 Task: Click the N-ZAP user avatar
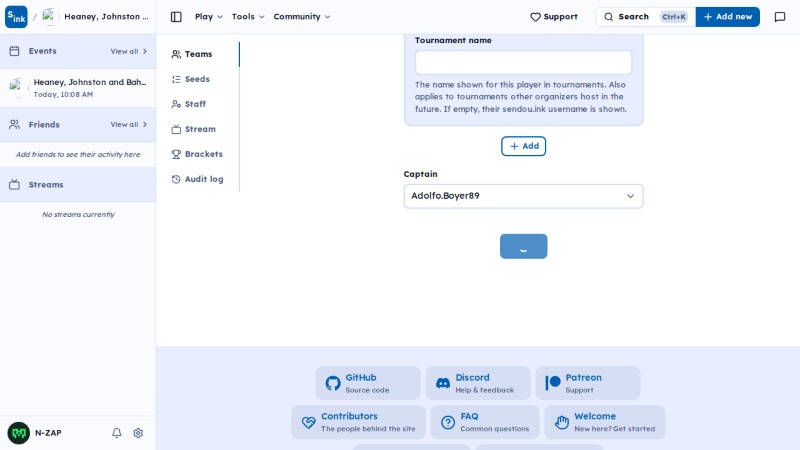pyautogui.click(x=19, y=433)
